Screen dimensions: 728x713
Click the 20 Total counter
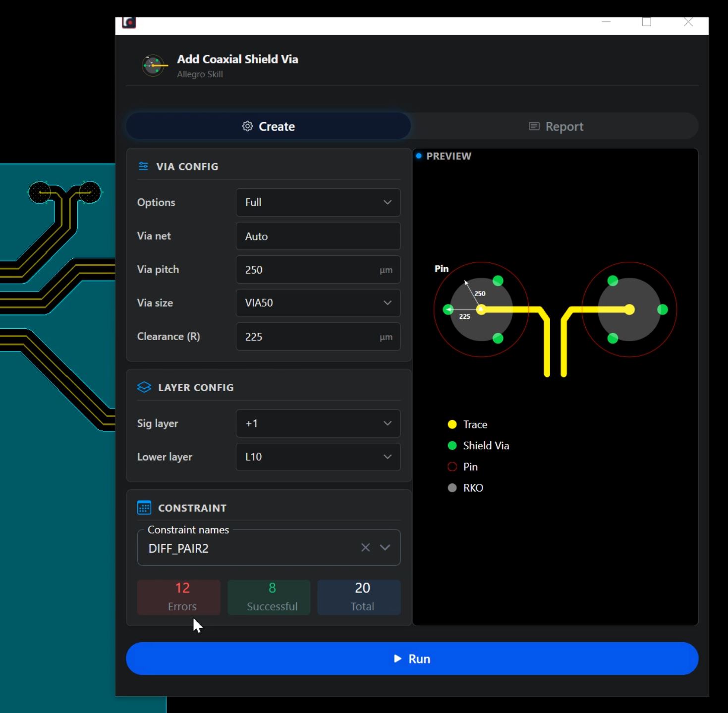359,597
